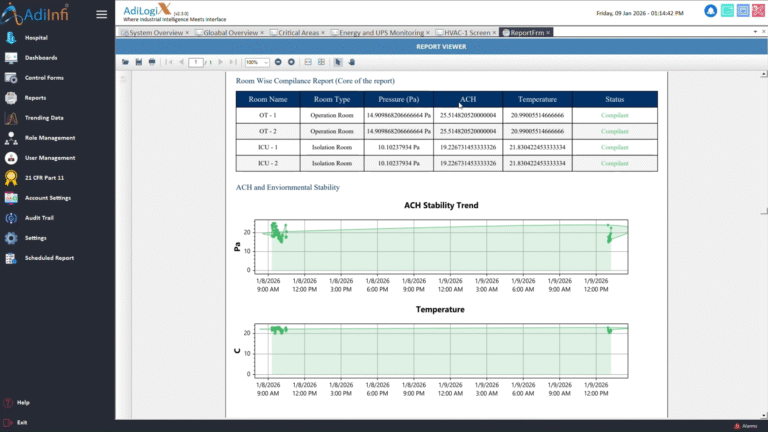Open the Audit Trail page
The image size is (768, 432).
point(41,218)
